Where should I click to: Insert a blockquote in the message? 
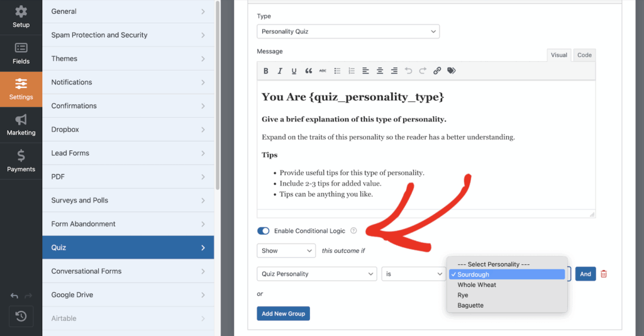pyautogui.click(x=308, y=71)
